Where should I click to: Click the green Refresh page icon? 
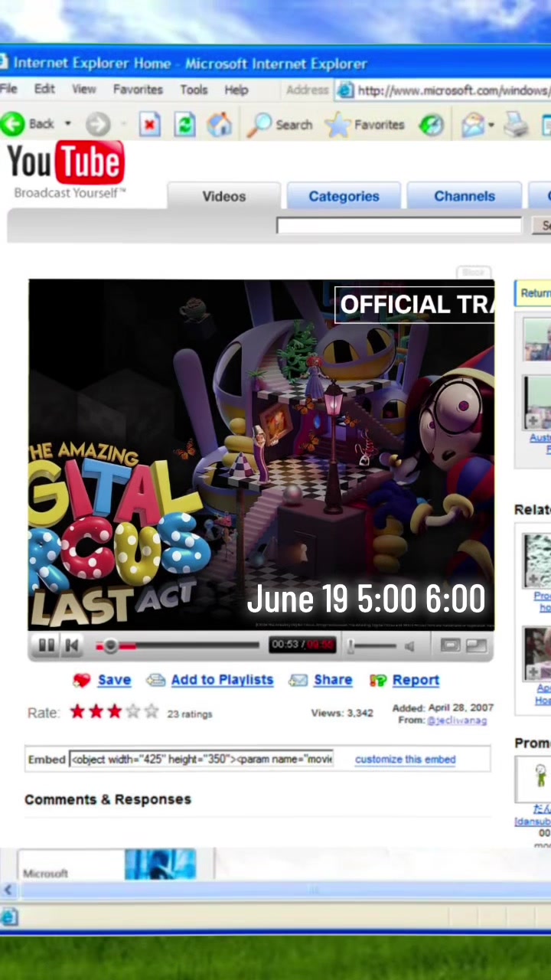[x=184, y=124]
